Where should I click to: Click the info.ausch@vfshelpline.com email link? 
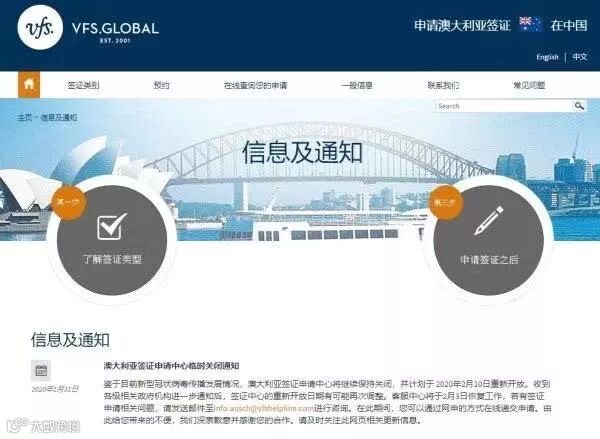coord(264,408)
